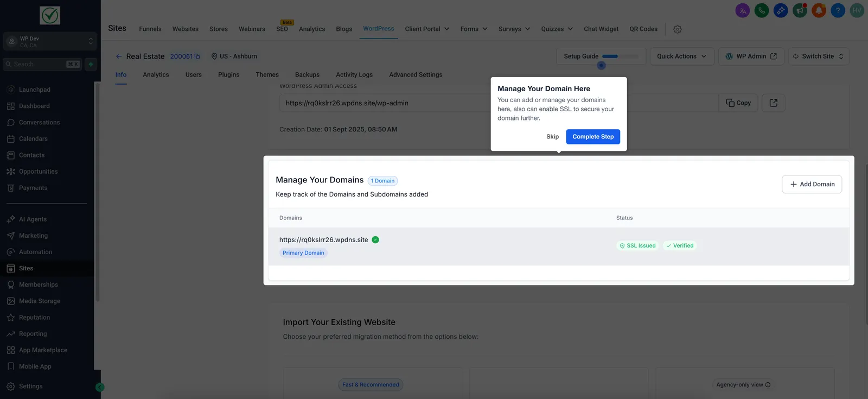Open the Switch Site selector
The image size is (868, 399).
click(x=819, y=56)
